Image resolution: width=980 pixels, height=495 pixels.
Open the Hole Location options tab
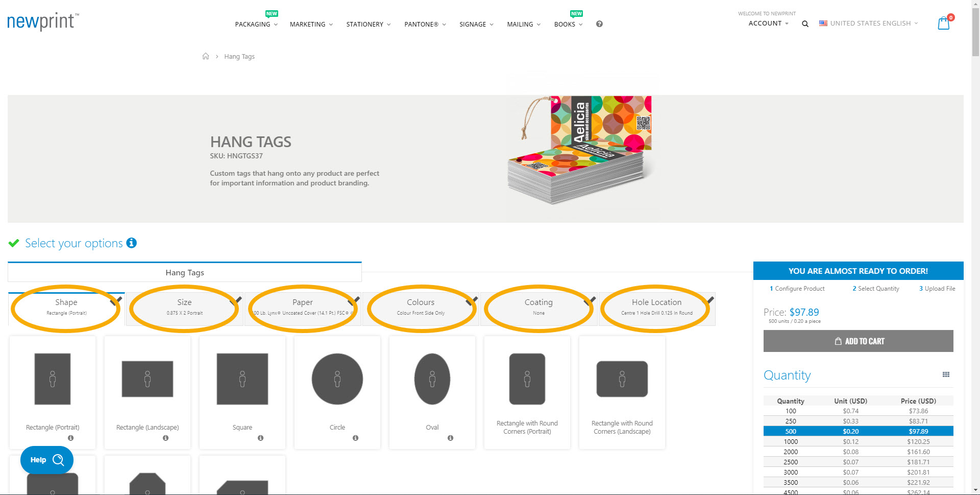[657, 309]
